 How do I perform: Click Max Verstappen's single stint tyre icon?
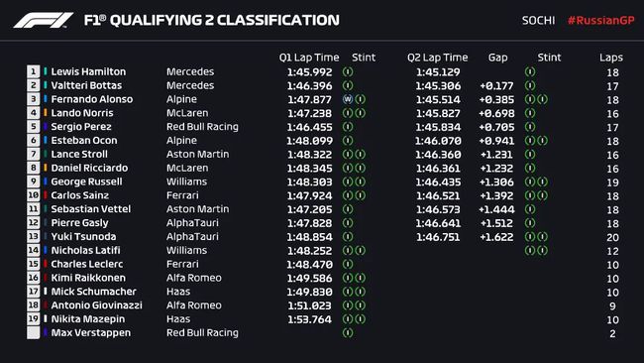click(x=348, y=332)
